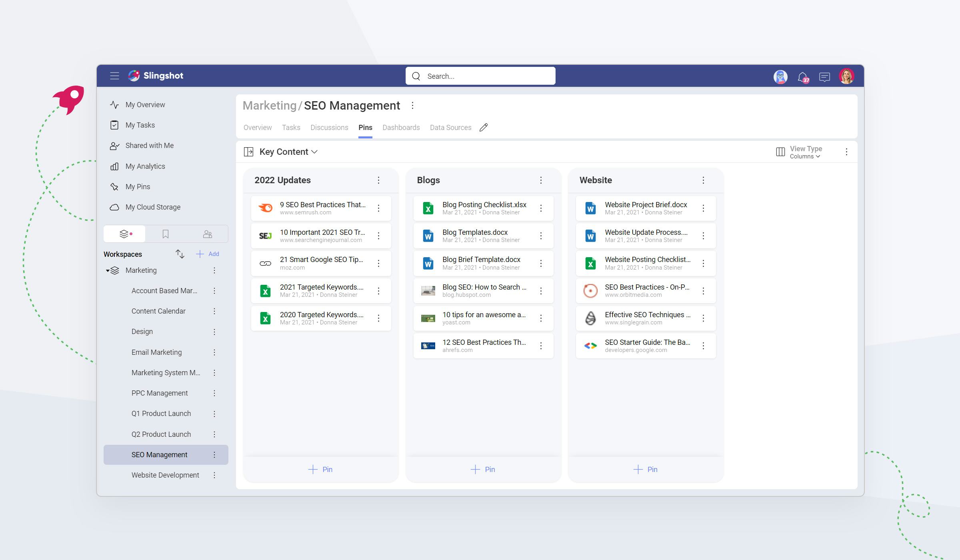960x560 pixels.
Task: Click the workspaces sort arrows icon
Action: point(180,254)
